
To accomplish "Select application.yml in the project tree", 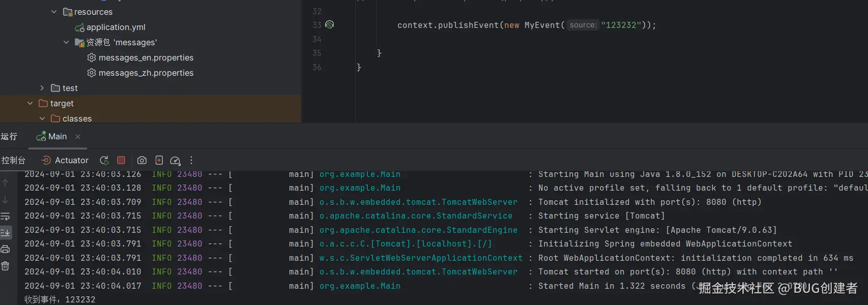I will (115, 27).
